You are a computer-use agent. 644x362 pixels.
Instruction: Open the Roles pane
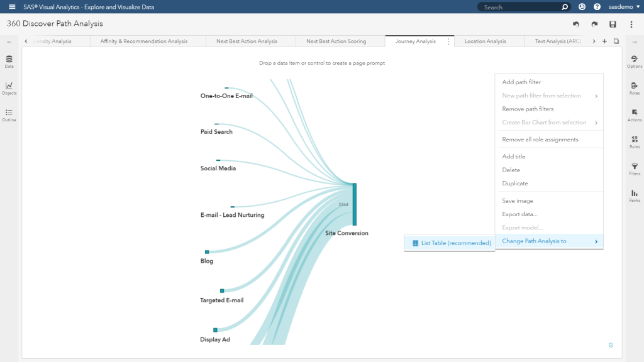[635, 88]
